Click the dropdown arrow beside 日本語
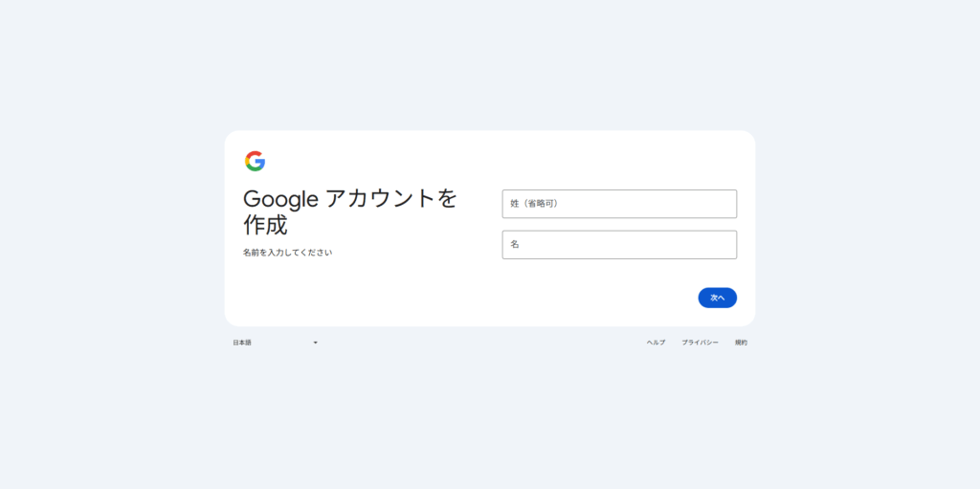Viewport: 980px width, 489px height. [315, 343]
